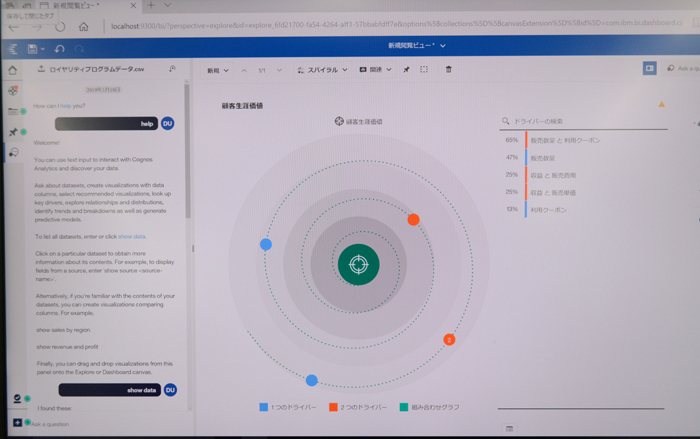Click the ドライバーの検索 search field
The width and height of the screenshot is (700, 439).
(583, 121)
